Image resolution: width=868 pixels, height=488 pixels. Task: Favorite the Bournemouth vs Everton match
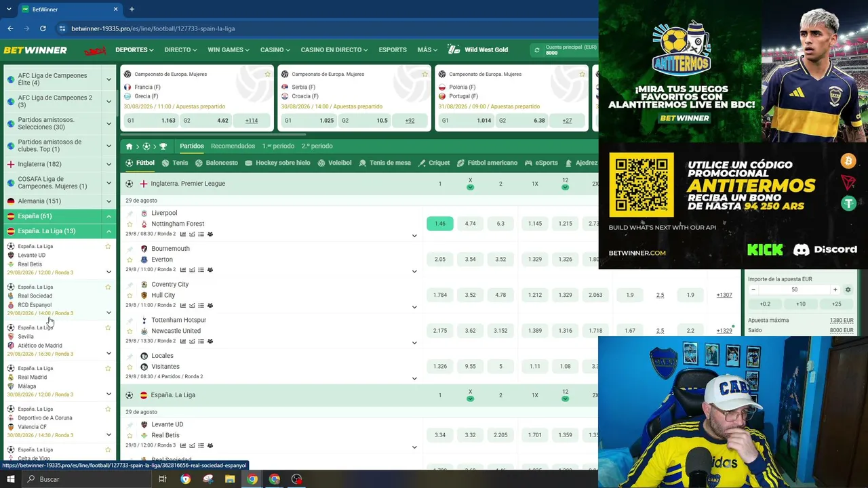click(130, 260)
